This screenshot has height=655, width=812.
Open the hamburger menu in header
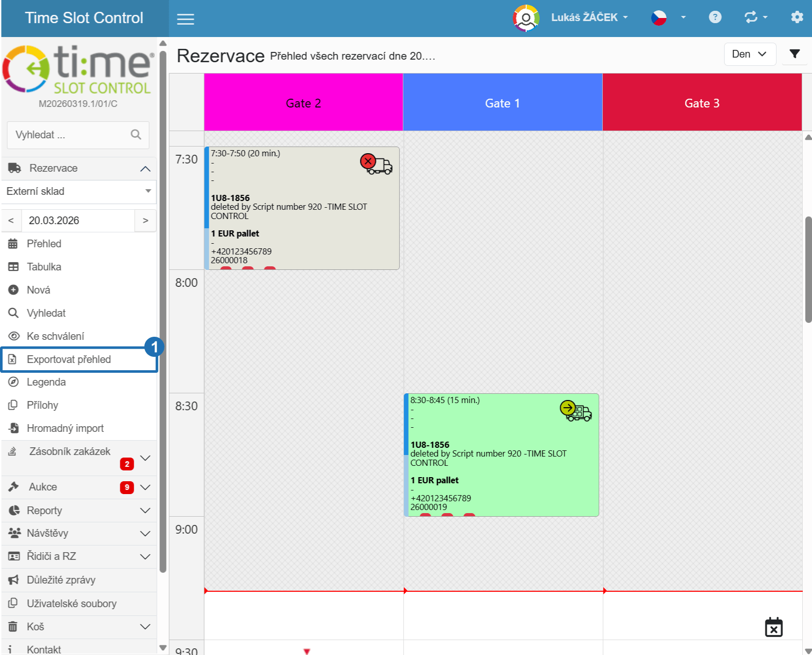point(186,19)
